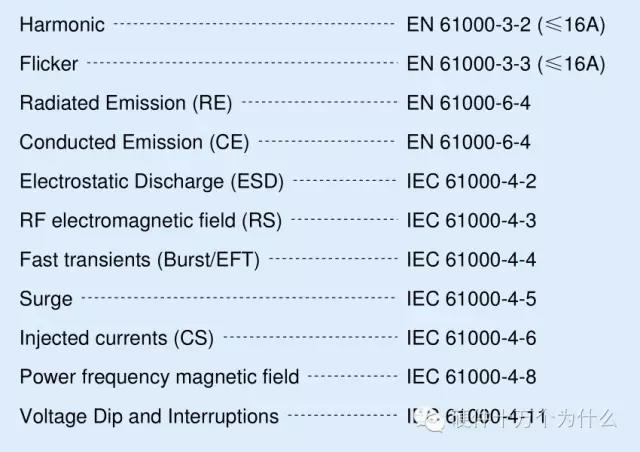The width and height of the screenshot is (640, 452).
Task: Select the Injected currents (CS) label
Action: pyautogui.click(x=116, y=338)
